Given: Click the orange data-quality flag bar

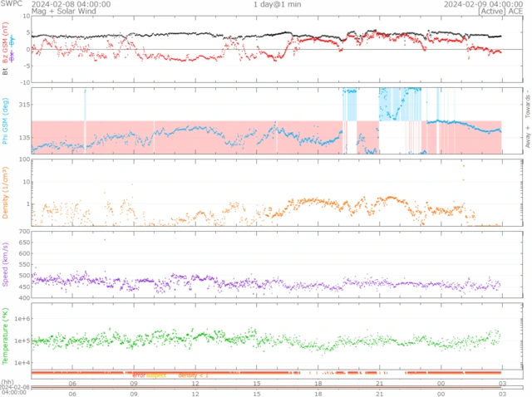Looking at the screenshot, I should 266,375.
